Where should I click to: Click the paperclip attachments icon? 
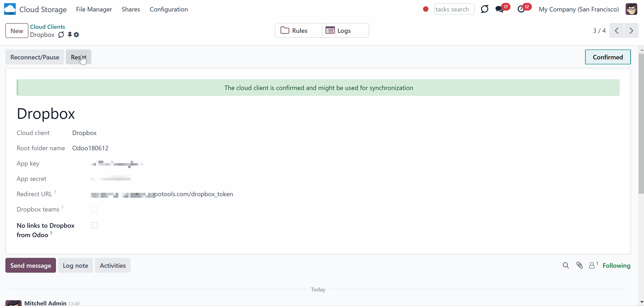pyautogui.click(x=579, y=265)
